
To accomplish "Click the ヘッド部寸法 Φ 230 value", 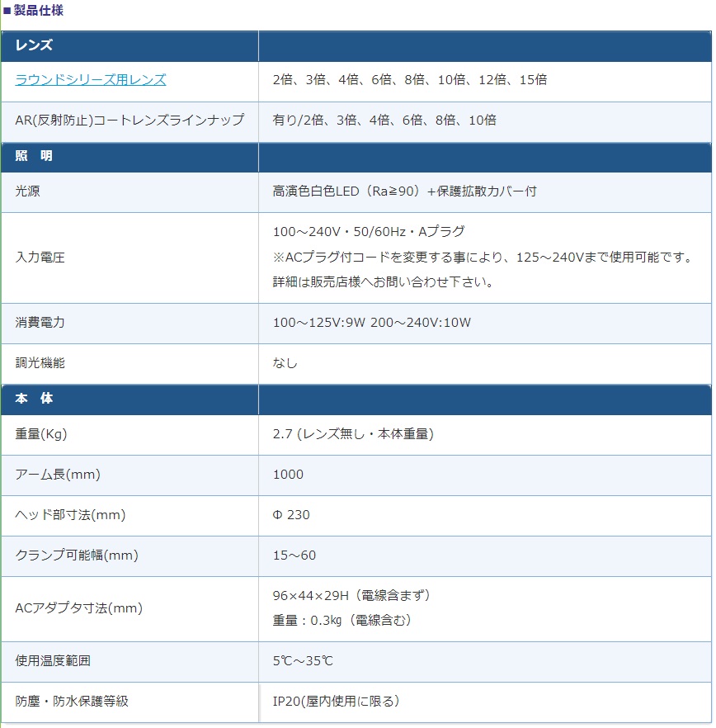I will click(291, 515).
